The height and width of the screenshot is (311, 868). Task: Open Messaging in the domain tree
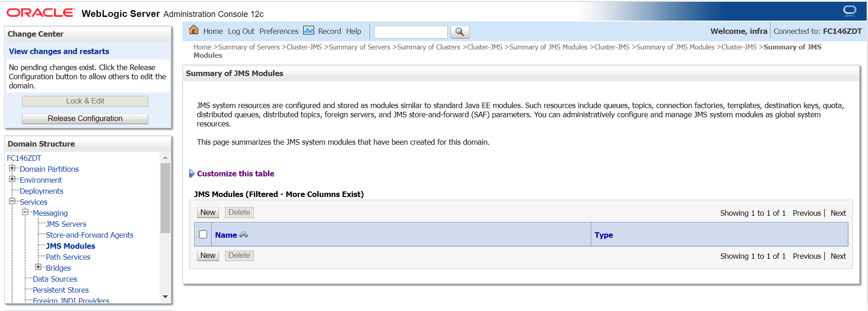(50, 213)
